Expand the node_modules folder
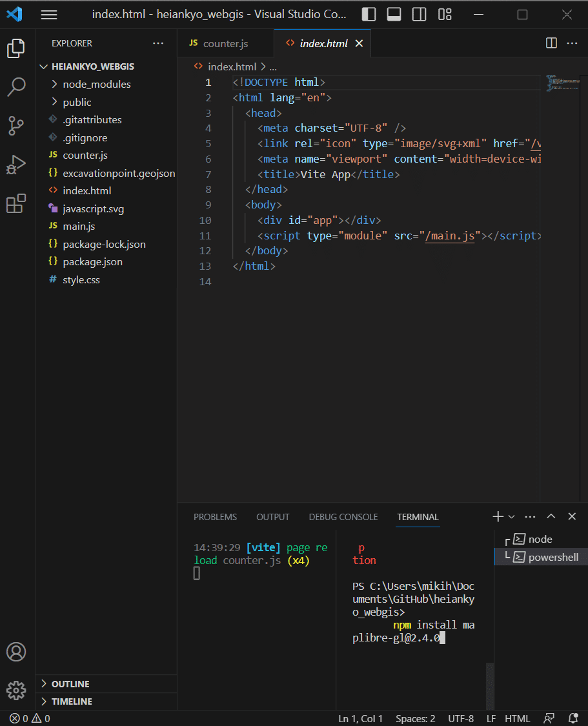This screenshot has width=588, height=726. (96, 85)
